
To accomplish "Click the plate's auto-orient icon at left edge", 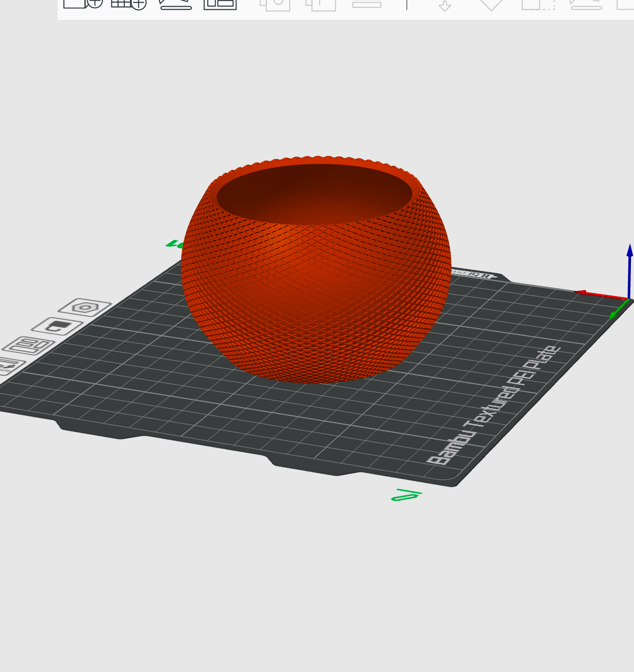I will pos(9,366).
